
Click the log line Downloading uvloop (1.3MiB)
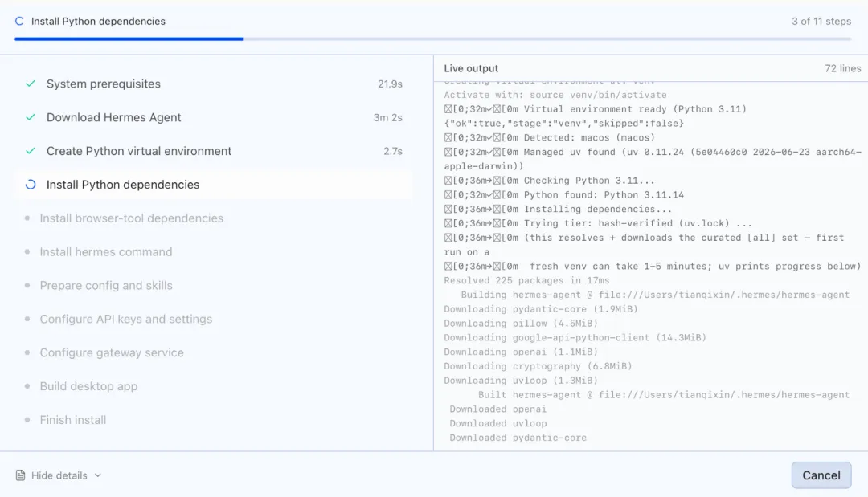pyautogui.click(x=521, y=381)
